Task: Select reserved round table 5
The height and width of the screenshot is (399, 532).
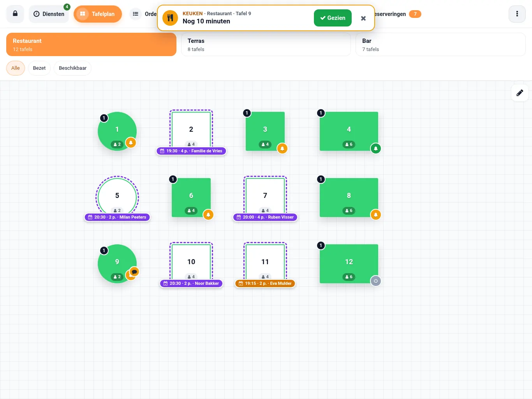Action: (117, 195)
